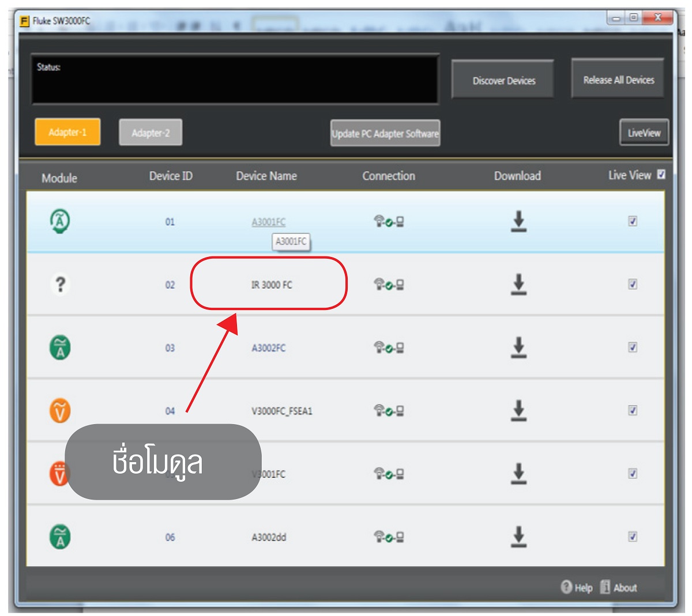Screen dimensions: 692x616
Task: Download data from device V3000FC_FSEA1
Action: click(518, 411)
